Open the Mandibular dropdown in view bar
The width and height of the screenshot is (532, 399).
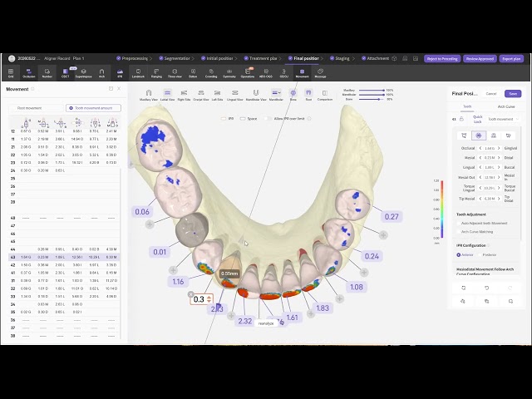276,96
